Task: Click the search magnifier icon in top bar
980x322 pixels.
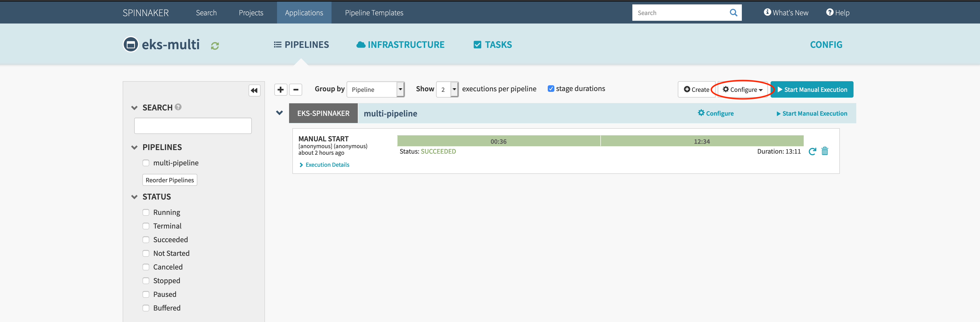Action: 733,13
